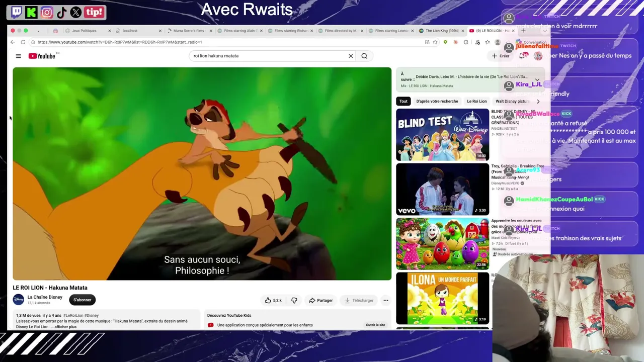Click the Ouvrir le site button
644x362 pixels.
point(375,325)
